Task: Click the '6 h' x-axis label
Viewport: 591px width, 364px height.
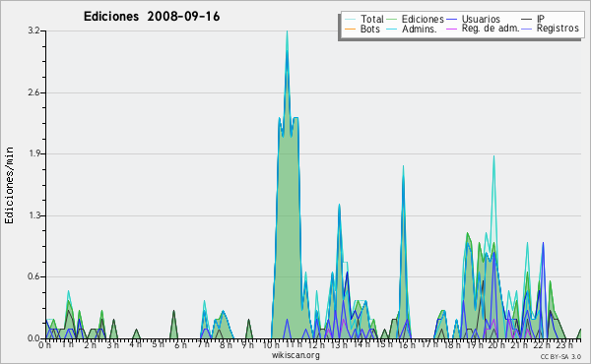Action: coord(180,345)
